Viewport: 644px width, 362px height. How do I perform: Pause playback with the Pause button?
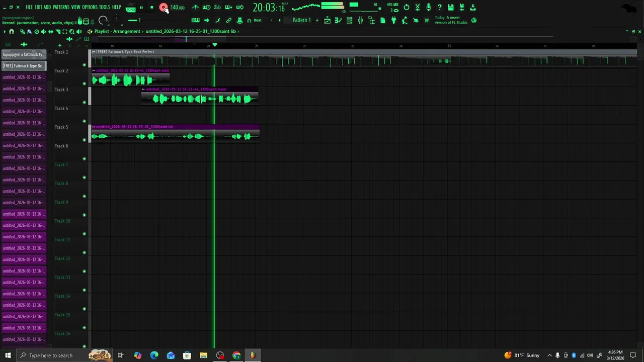coord(141,8)
